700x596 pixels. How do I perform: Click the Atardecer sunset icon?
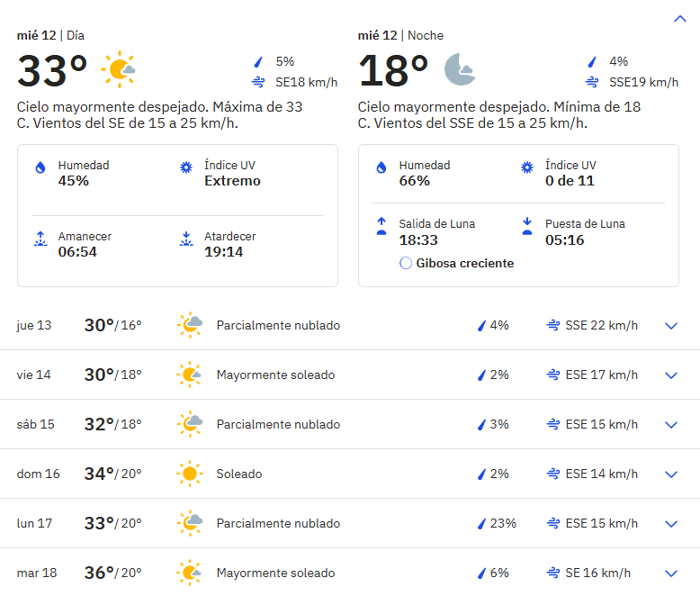186,239
